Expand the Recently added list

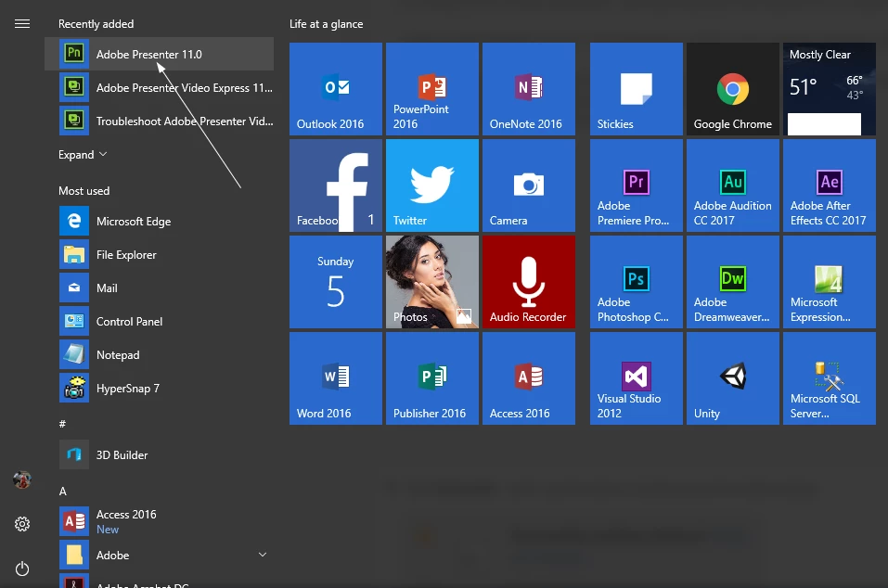point(82,155)
